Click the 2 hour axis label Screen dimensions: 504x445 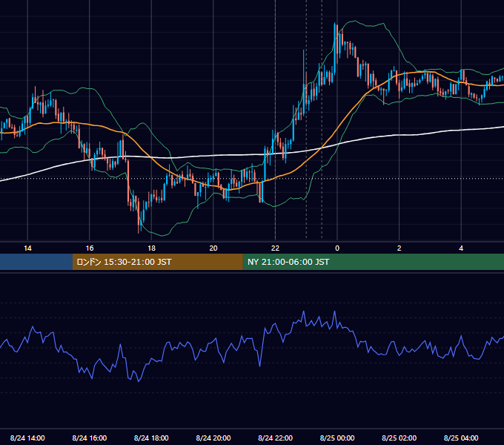coord(399,248)
